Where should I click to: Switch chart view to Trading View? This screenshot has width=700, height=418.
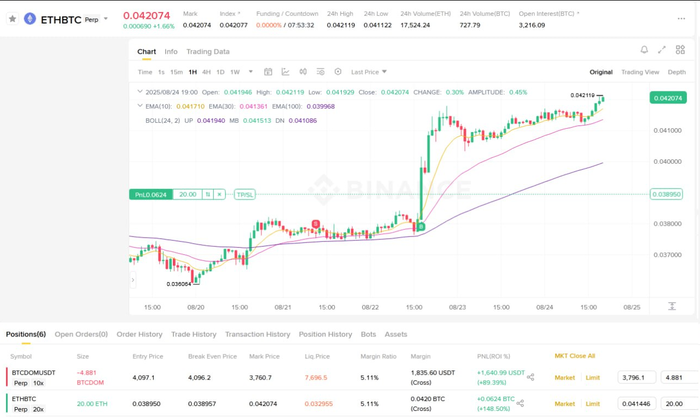640,72
